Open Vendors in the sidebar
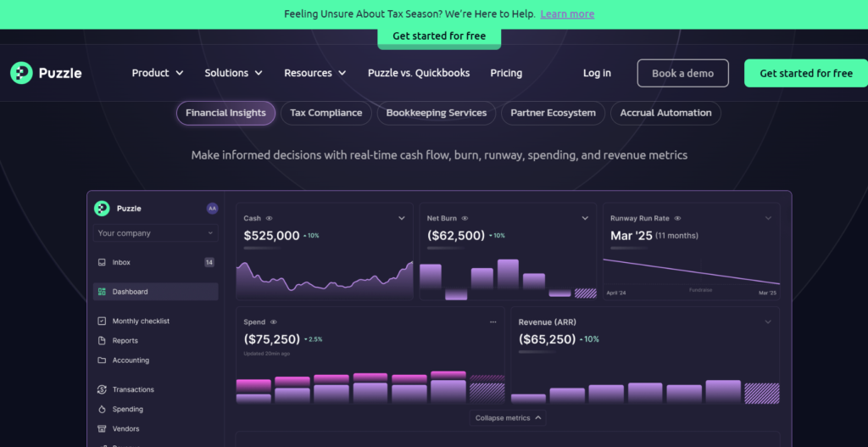868x447 pixels. 156,428
